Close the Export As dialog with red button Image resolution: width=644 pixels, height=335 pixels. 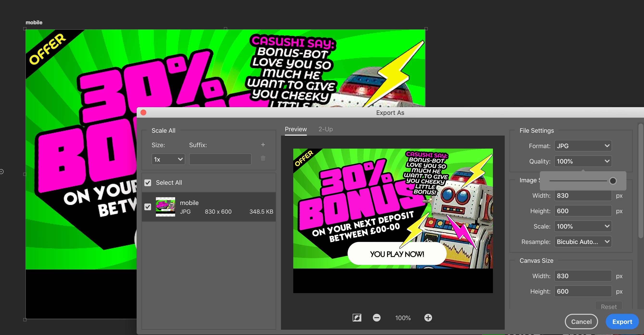144,112
